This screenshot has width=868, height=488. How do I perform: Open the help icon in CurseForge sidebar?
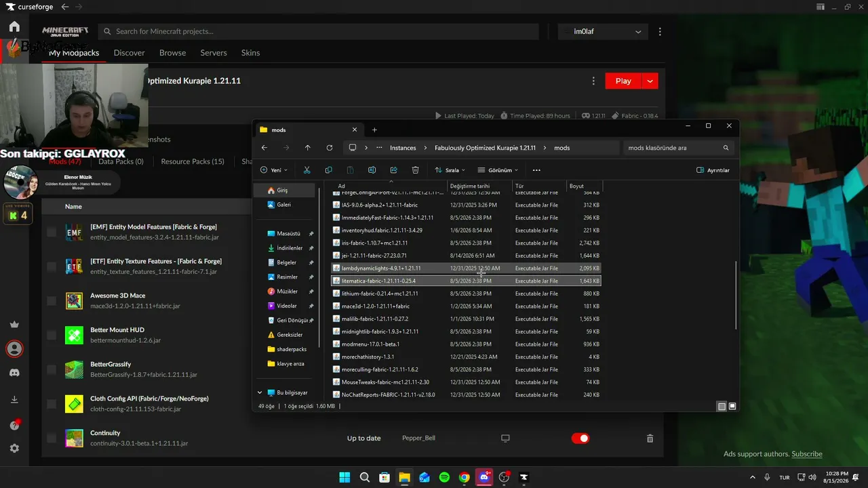[14, 425]
